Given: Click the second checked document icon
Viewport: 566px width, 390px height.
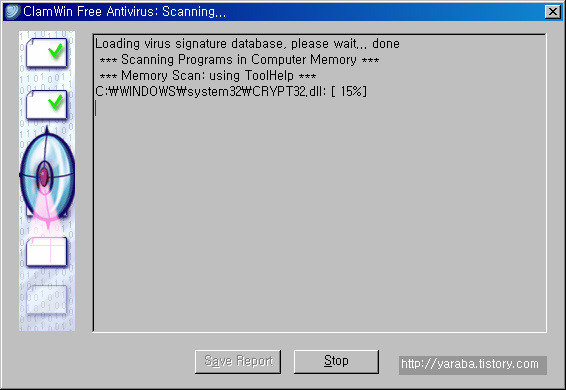Looking at the screenshot, I should [x=47, y=105].
